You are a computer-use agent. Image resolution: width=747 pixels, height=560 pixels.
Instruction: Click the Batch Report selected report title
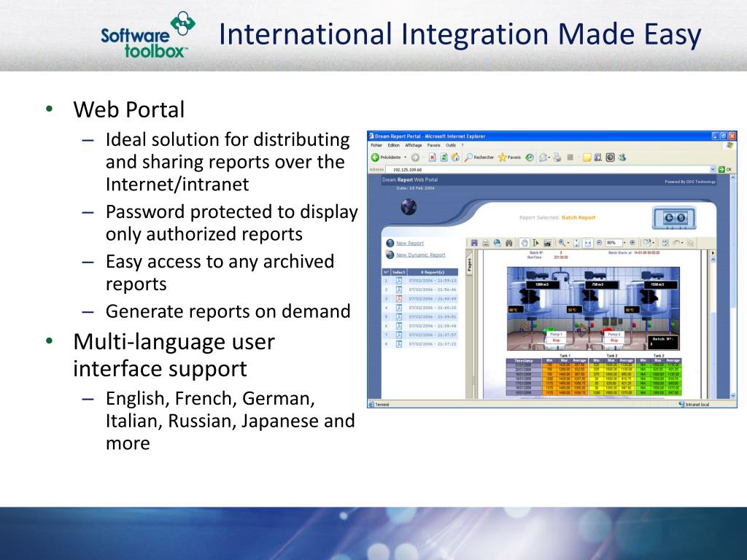pos(578,217)
